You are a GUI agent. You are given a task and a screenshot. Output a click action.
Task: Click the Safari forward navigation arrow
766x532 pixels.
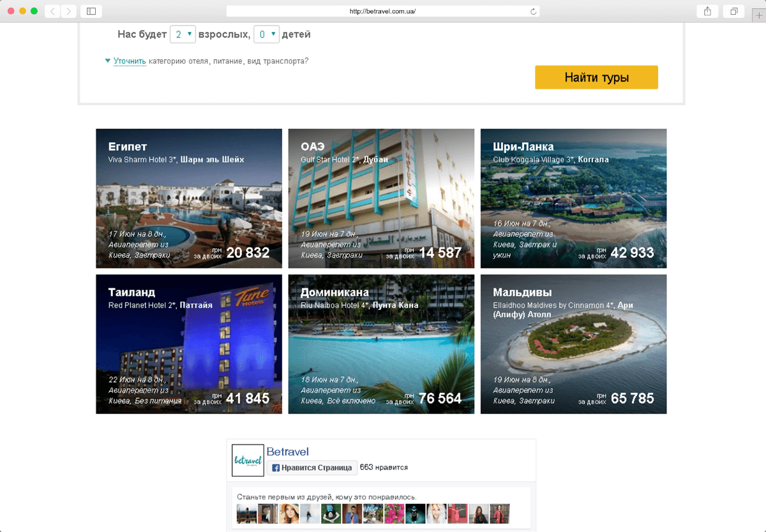pos(68,11)
